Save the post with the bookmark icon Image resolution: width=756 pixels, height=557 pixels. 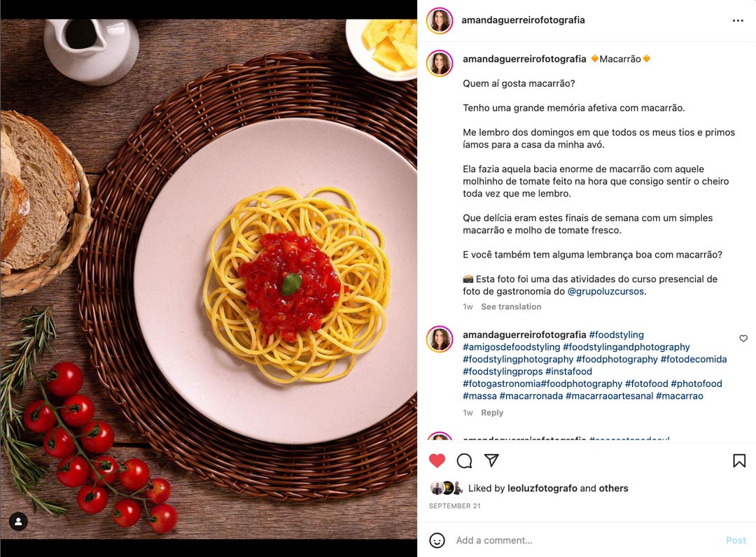click(739, 460)
